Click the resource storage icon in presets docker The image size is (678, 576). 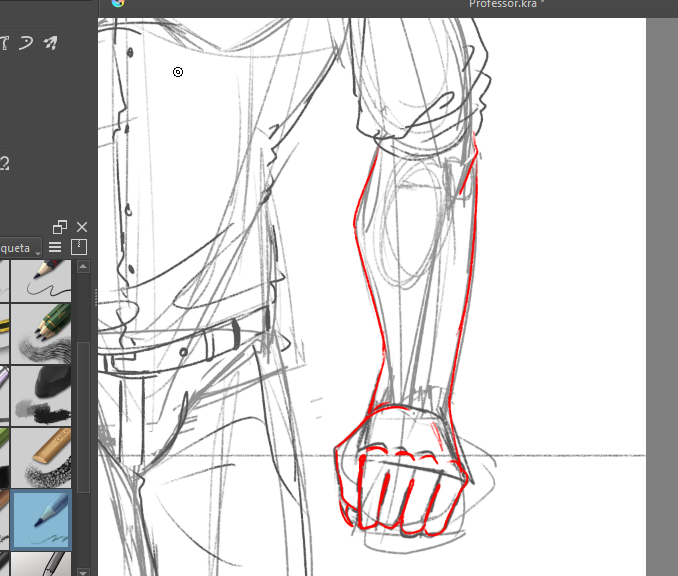(x=79, y=247)
